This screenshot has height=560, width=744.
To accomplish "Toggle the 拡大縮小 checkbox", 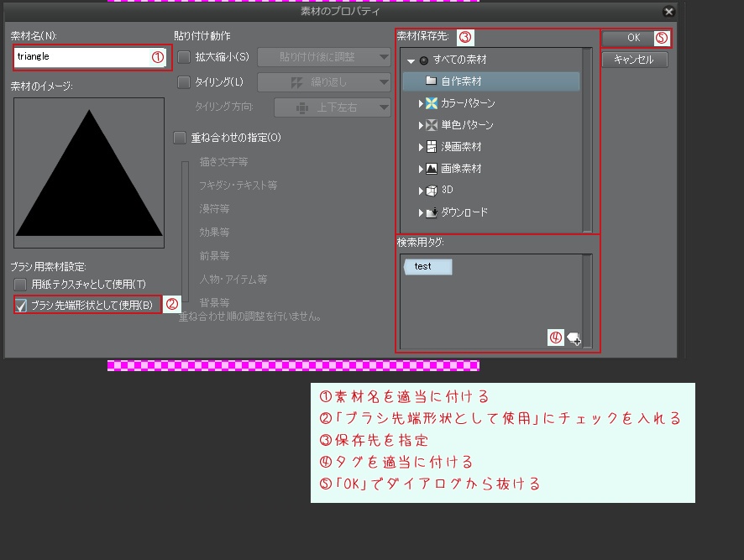I will [x=184, y=57].
